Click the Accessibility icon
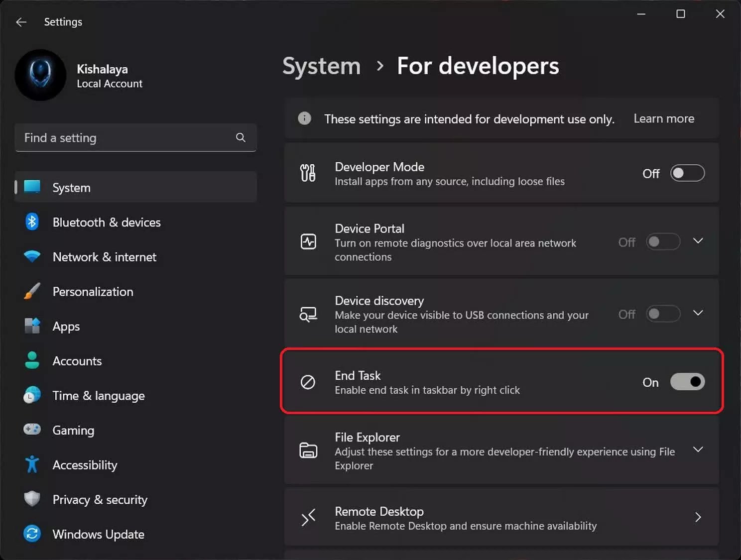The width and height of the screenshot is (741, 560). [32, 464]
